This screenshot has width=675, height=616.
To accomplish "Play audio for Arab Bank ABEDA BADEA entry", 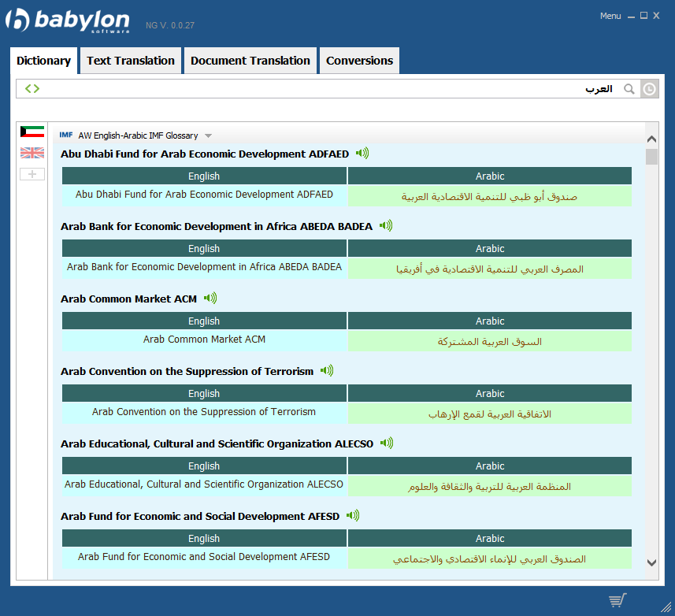I will 386,226.
